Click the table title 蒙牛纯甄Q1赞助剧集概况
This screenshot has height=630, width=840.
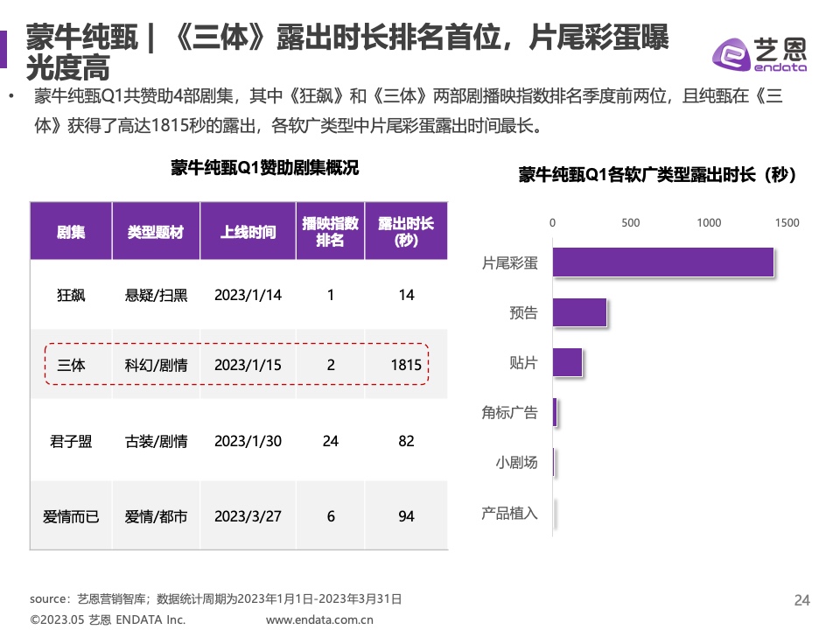(264, 168)
